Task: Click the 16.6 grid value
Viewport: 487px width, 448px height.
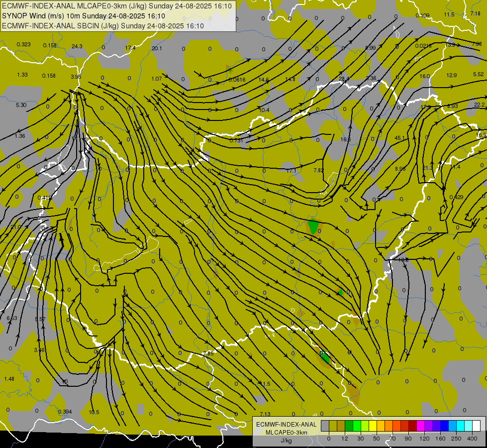Action: [x=345, y=139]
